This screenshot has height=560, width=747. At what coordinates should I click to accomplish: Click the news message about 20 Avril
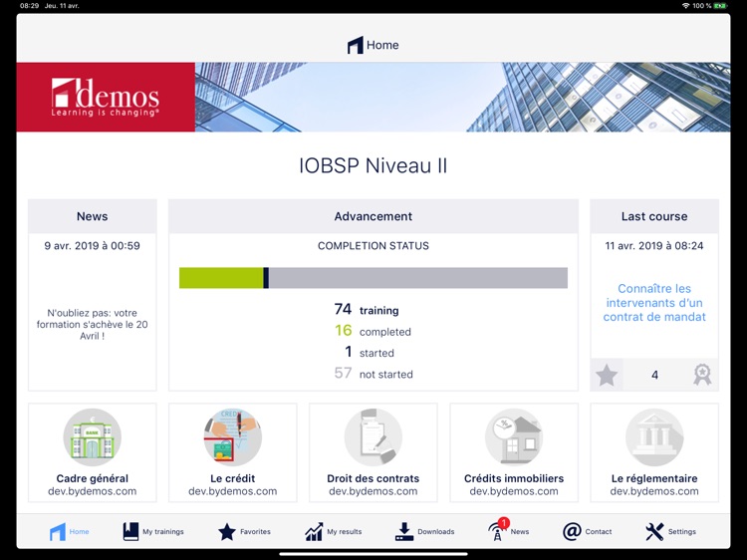pos(93,325)
